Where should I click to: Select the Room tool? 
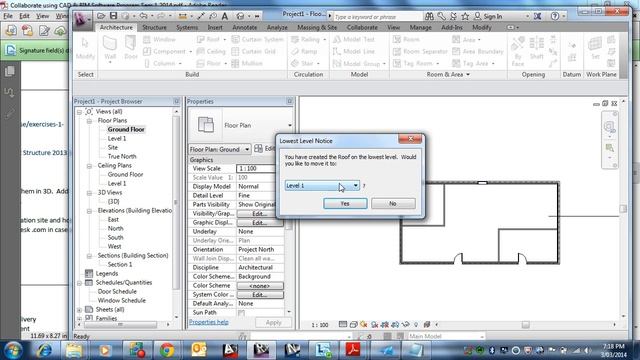(x=406, y=40)
